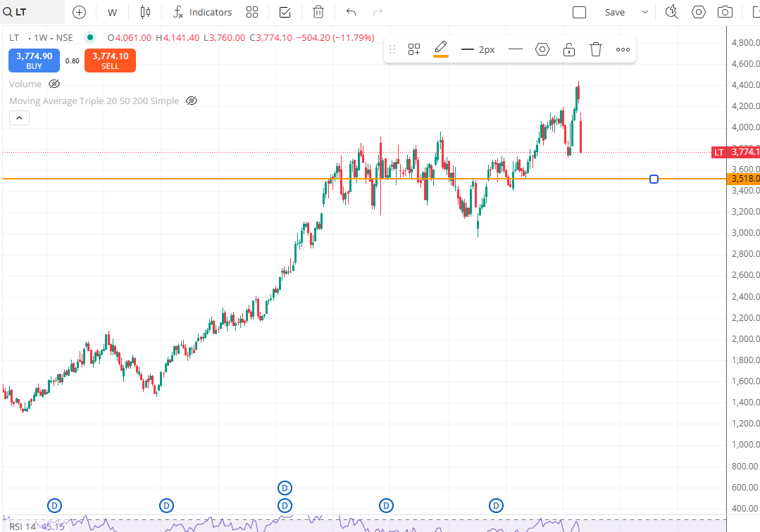Lock the horizontal line drawing
The height and width of the screenshot is (532, 760).
click(569, 49)
